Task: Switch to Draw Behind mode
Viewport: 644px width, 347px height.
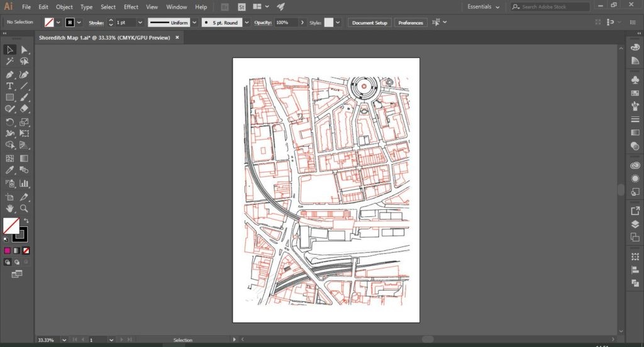Action: point(17,262)
